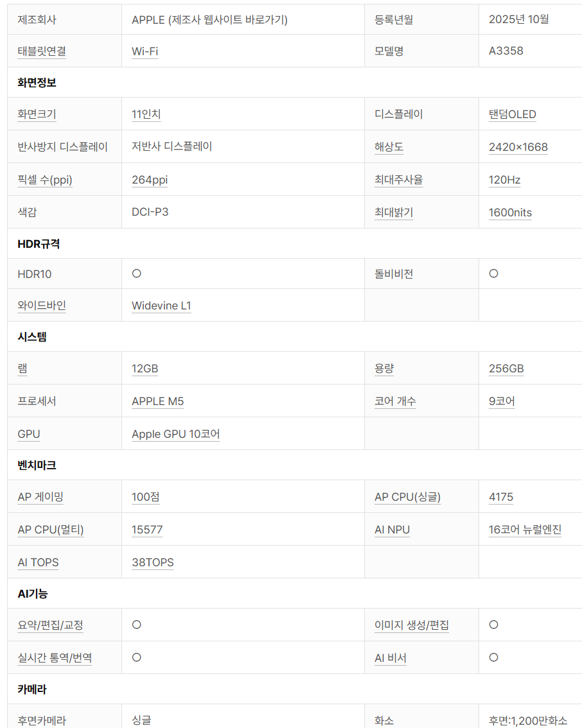Click the 256GB storage link

506,368
